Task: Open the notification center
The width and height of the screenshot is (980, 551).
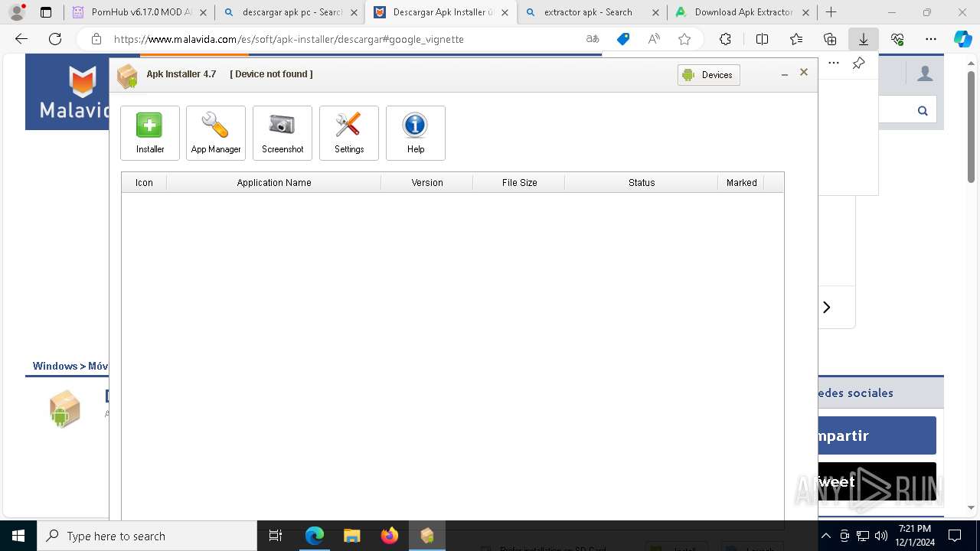Action: pyautogui.click(x=955, y=536)
